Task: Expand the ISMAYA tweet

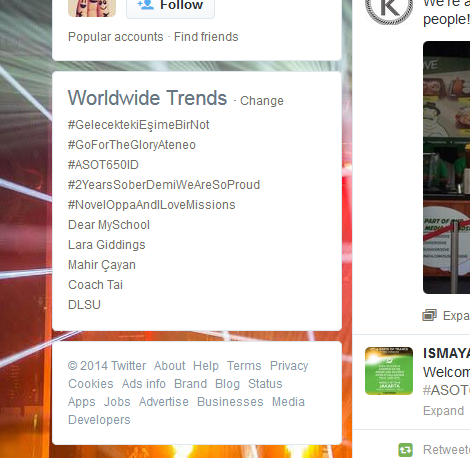Action: (x=443, y=411)
